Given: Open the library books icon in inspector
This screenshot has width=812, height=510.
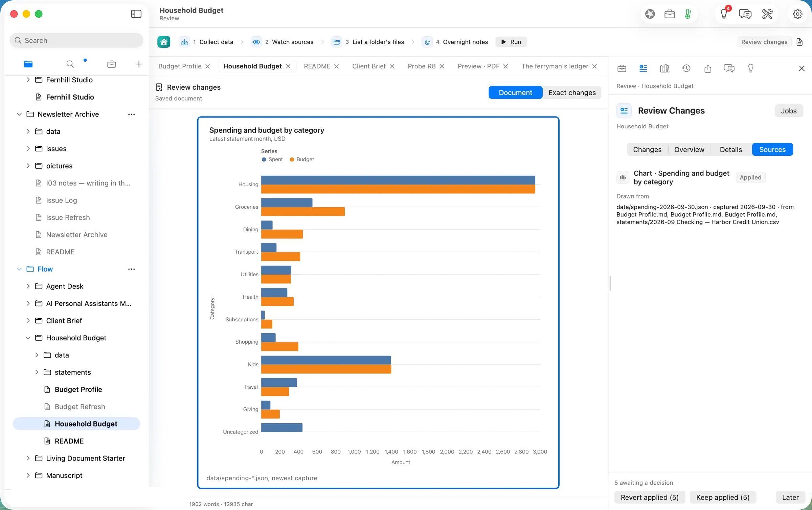Looking at the screenshot, I should coord(664,68).
